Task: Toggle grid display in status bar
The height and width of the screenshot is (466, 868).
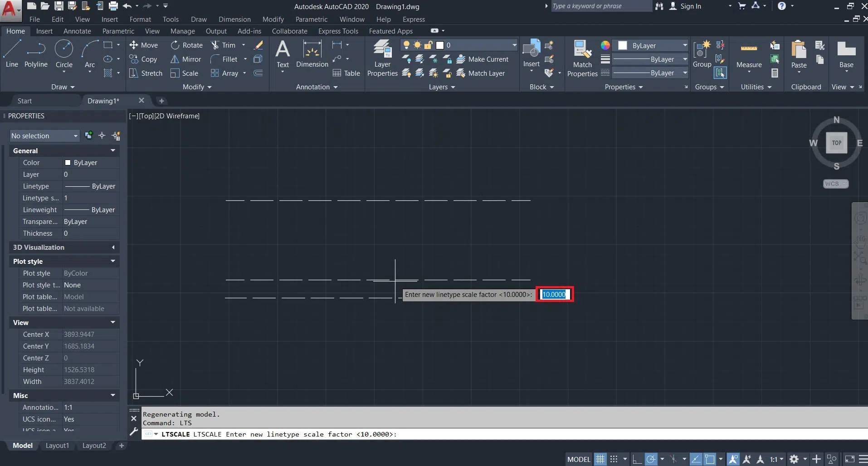Action: point(600,459)
